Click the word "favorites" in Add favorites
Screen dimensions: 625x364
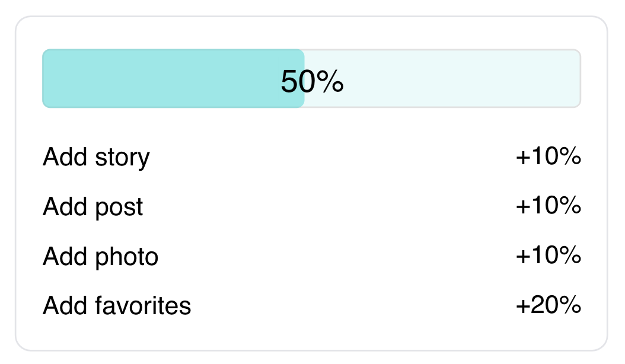click(143, 306)
